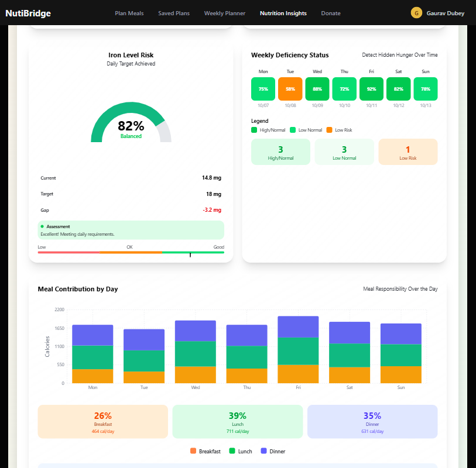
Task: Select Monday 75% deficiency tile
Action: [263, 89]
